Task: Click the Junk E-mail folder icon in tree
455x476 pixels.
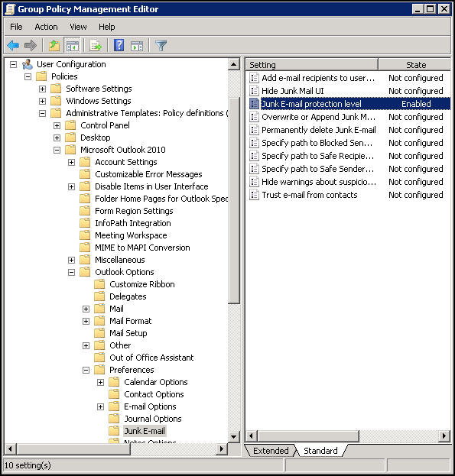Action: [114, 431]
